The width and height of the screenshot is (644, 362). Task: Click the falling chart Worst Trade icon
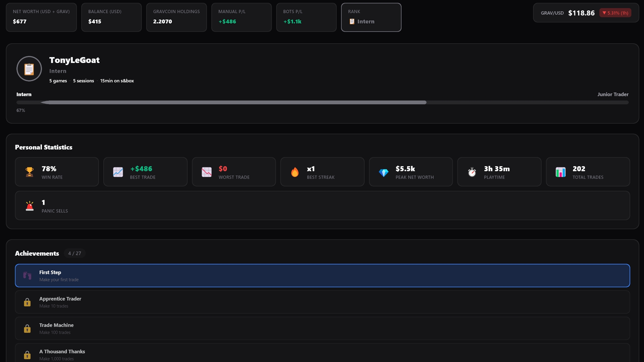click(x=206, y=172)
